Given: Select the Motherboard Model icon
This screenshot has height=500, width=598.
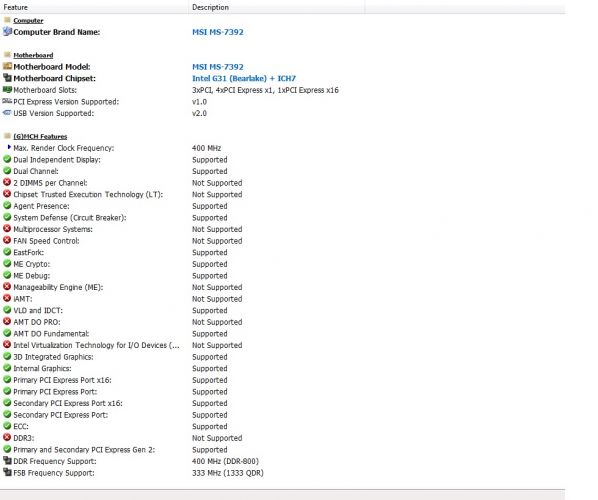Looking at the screenshot, I should (7, 66).
